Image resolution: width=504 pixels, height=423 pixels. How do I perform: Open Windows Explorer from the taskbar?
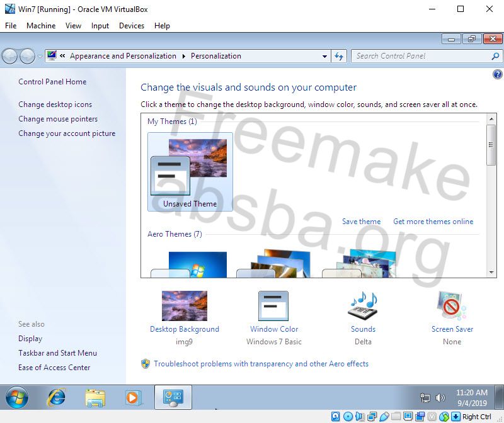tap(95, 398)
